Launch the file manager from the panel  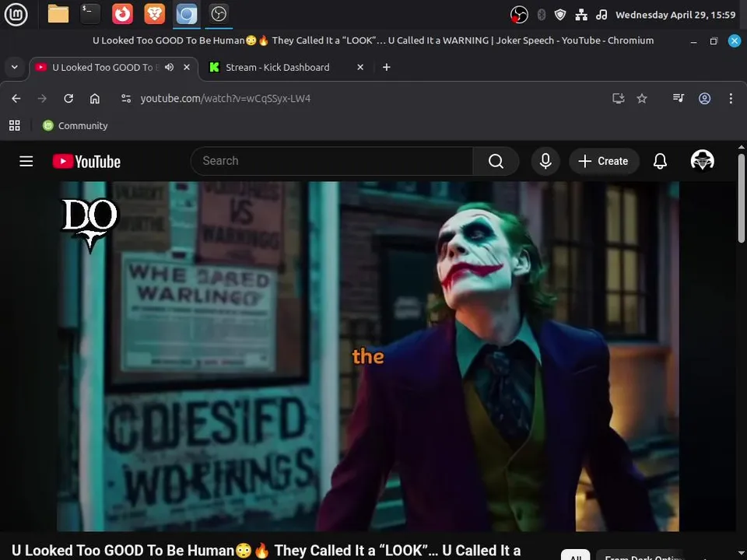tap(58, 14)
